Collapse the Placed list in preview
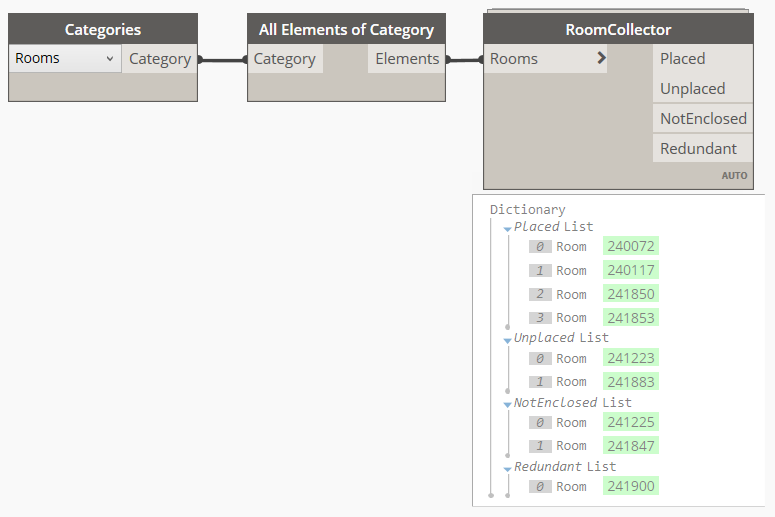This screenshot has height=517, width=775. (x=508, y=228)
